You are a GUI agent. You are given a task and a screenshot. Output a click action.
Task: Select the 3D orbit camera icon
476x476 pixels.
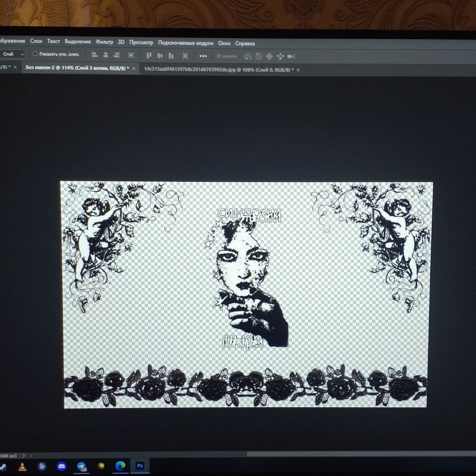248,57
